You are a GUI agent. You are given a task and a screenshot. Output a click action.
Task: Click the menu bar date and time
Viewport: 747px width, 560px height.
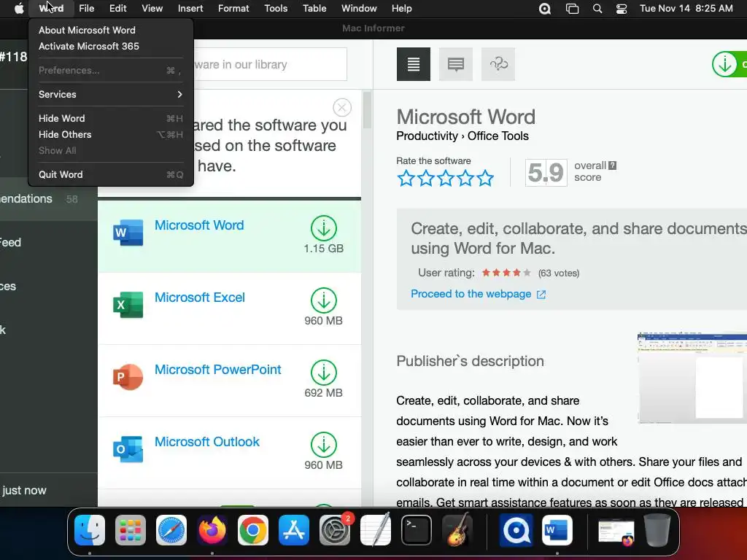[686, 9]
